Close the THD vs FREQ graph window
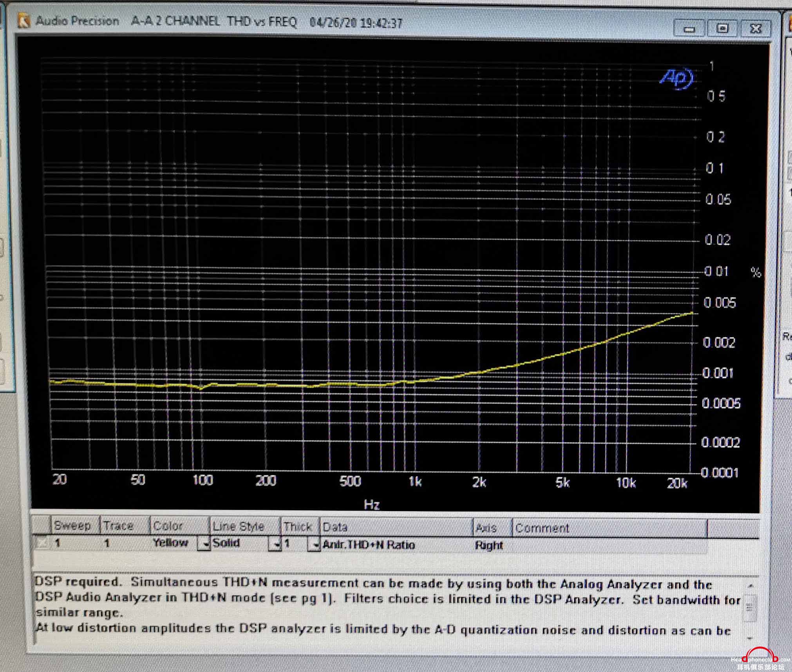This screenshot has height=672, width=792. click(x=755, y=28)
